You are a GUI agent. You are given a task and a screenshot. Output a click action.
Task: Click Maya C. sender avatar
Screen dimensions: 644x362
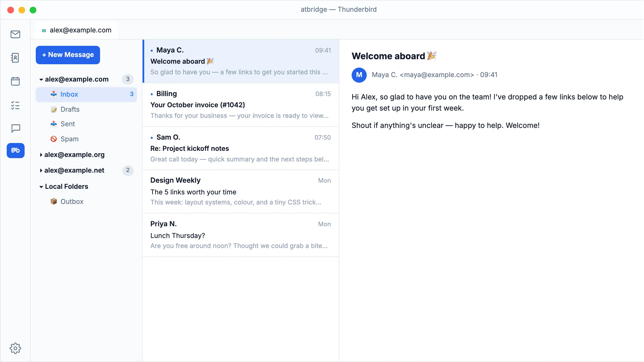coord(359,75)
